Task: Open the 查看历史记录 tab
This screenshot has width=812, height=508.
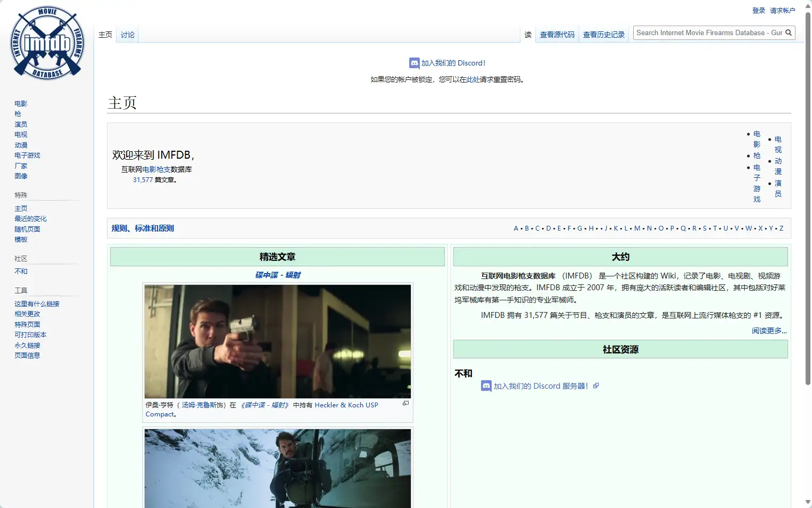Action: click(x=604, y=35)
